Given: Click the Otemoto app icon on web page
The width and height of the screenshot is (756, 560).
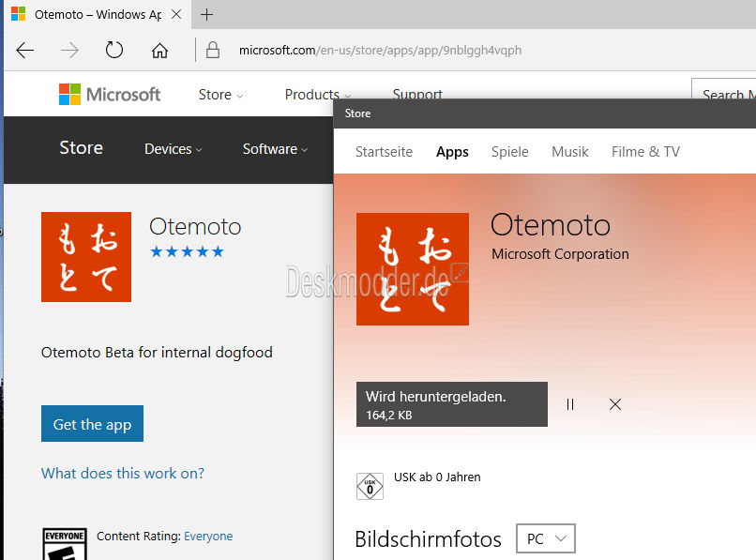Looking at the screenshot, I should 86,257.
